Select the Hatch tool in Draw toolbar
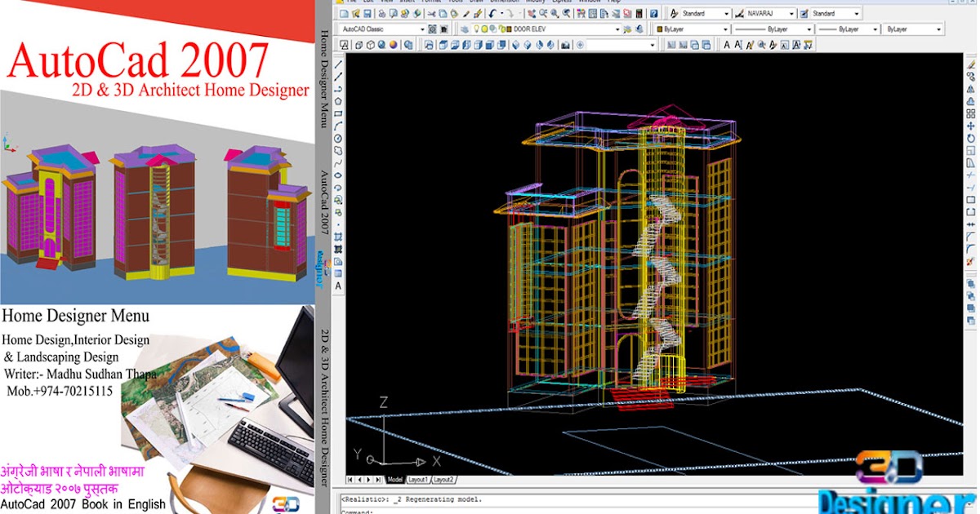The image size is (980, 514). coord(338,236)
